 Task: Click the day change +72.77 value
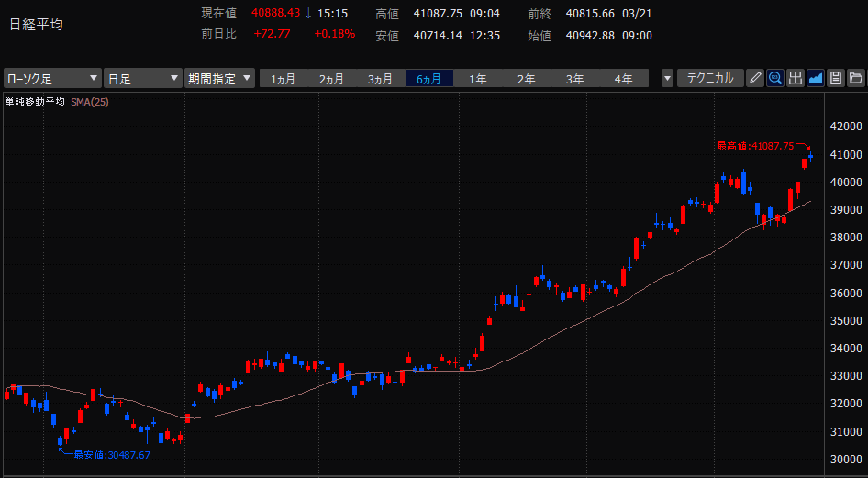(x=272, y=34)
